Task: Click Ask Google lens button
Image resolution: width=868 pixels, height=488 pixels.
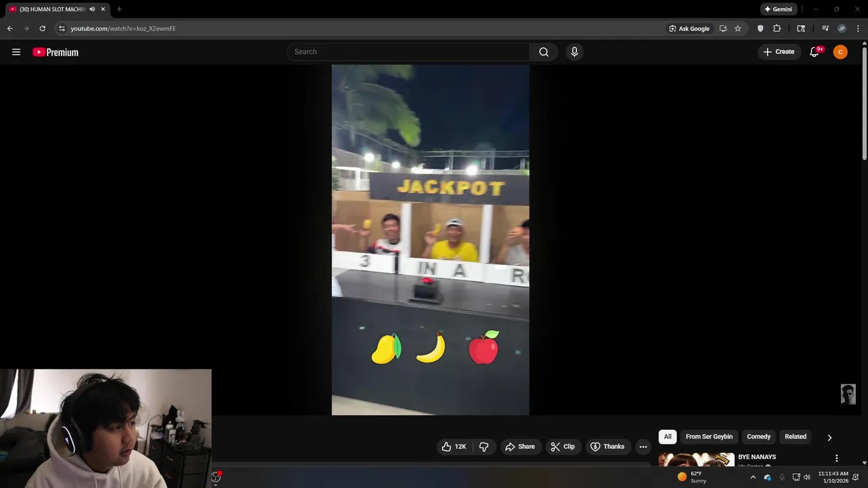Action: 689,28
